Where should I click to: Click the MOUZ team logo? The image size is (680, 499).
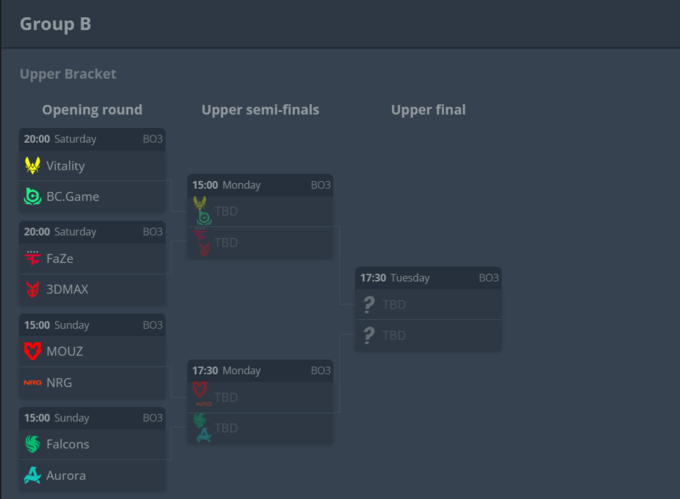[x=33, y=351]
